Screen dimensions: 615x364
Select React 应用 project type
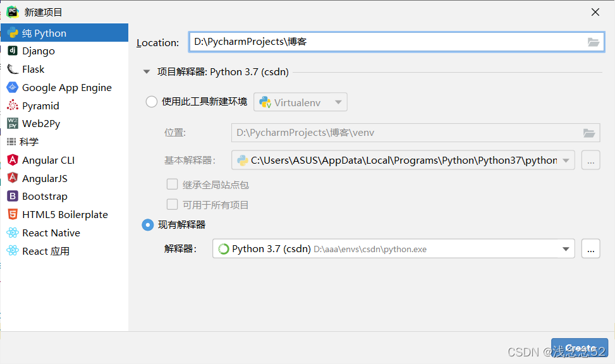coord(64,251)
